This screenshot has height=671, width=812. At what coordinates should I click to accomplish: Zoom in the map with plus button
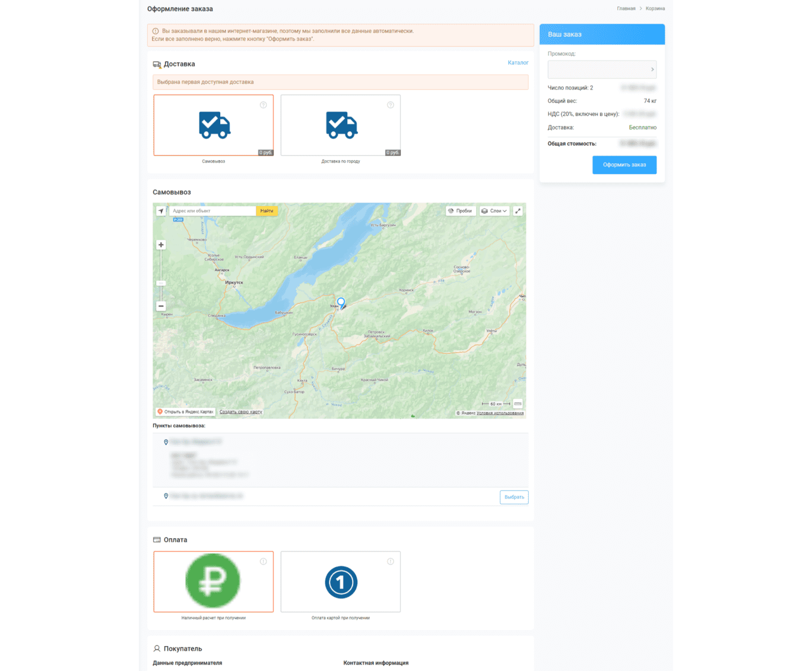pos(161,245)
